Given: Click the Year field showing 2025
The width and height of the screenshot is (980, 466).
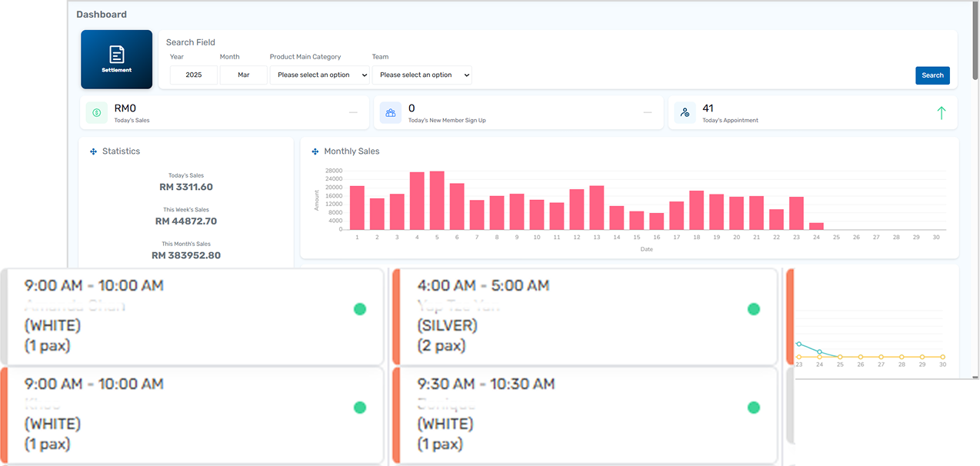Looking at the screenshot, I should pyautogui.click(x=194, y=75).
